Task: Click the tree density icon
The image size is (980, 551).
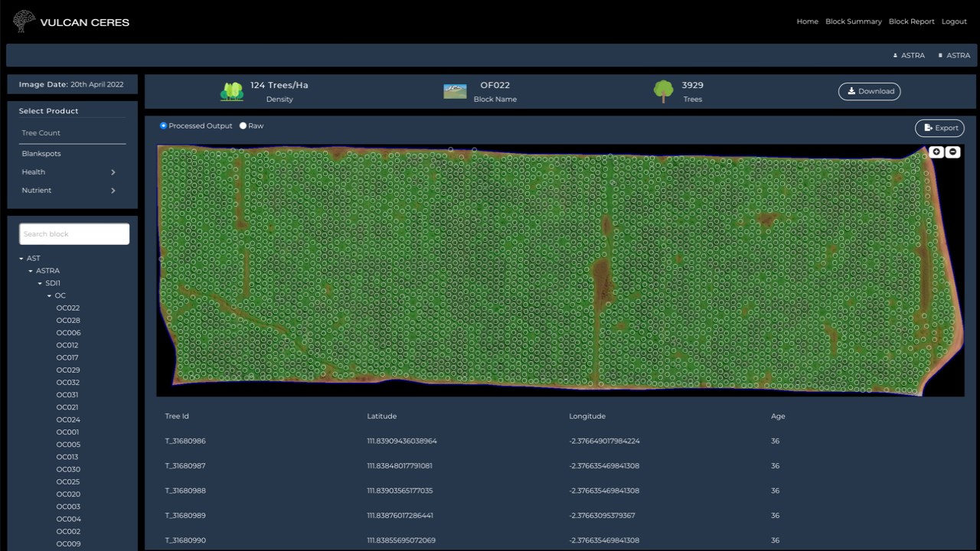Action: 232,92
